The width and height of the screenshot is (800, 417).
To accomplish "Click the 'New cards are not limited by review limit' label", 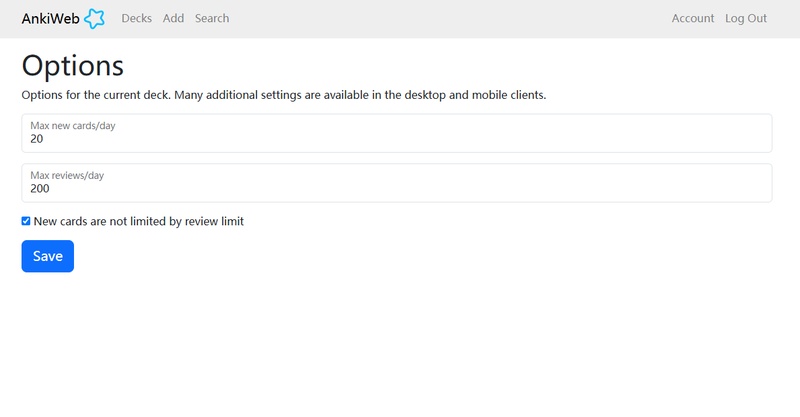I will pos(139,221).
